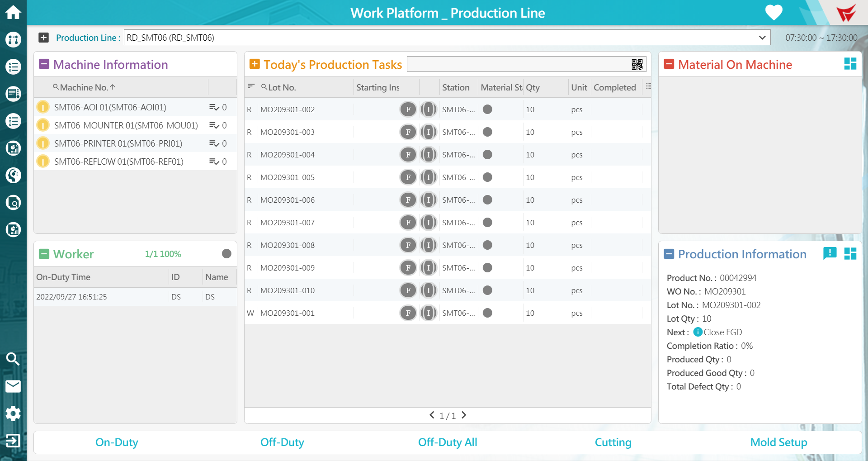
Task: Open the mail envelope icon
Action: [x=13, y=386]
